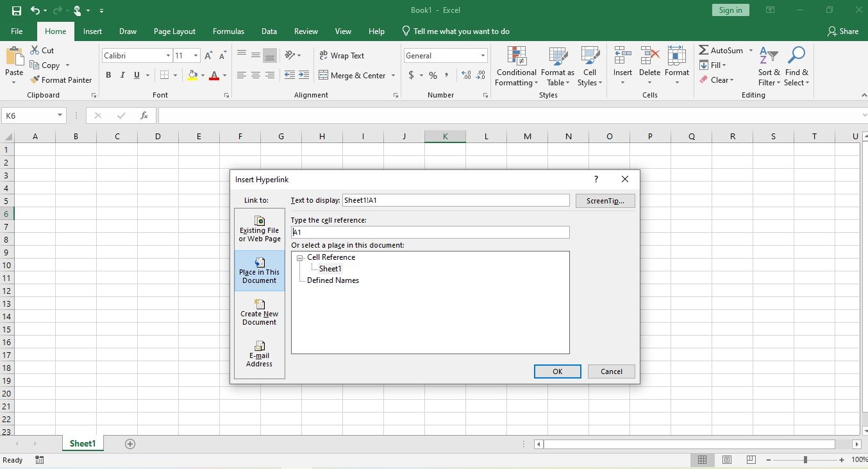
Task: Click the Insert Function fx icon
Action: coord(144,115)
